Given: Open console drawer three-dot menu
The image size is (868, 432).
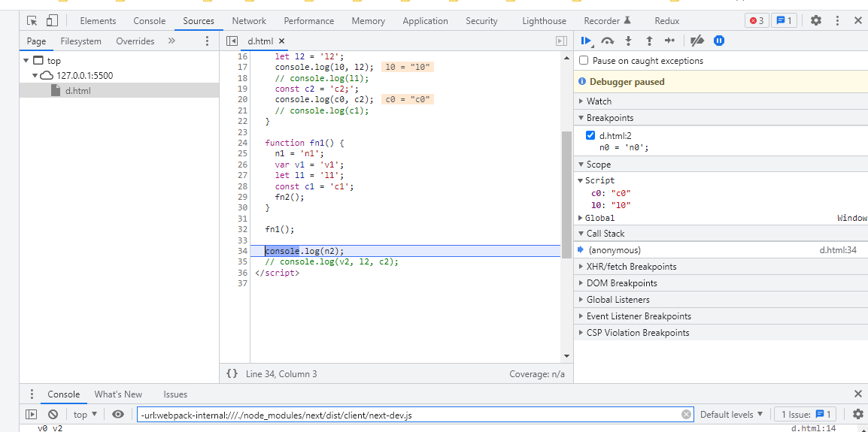Looking at the screenshot, I should point(32,394).
